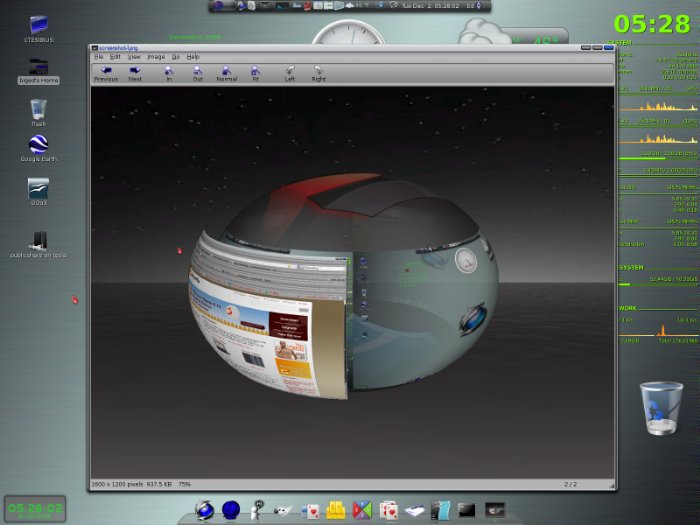Viewport: 700px width, 525px height.
Task: Open the Edit menu
Action: pos(115,57)
